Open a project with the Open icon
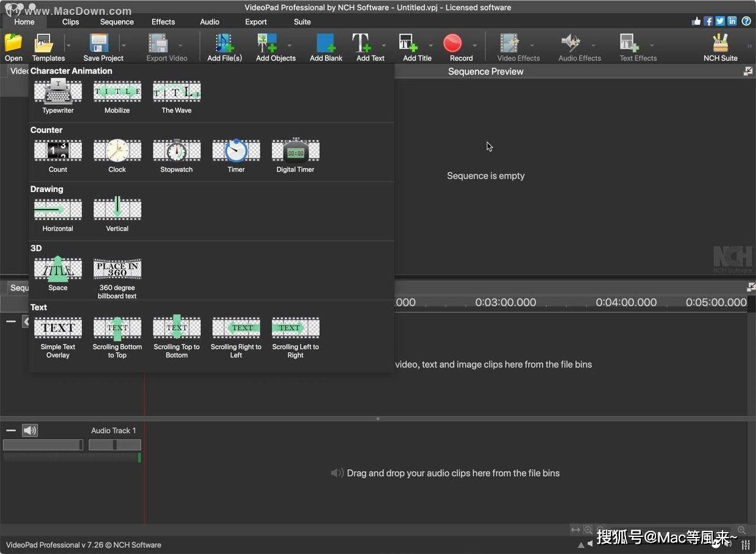 point(13,48)
